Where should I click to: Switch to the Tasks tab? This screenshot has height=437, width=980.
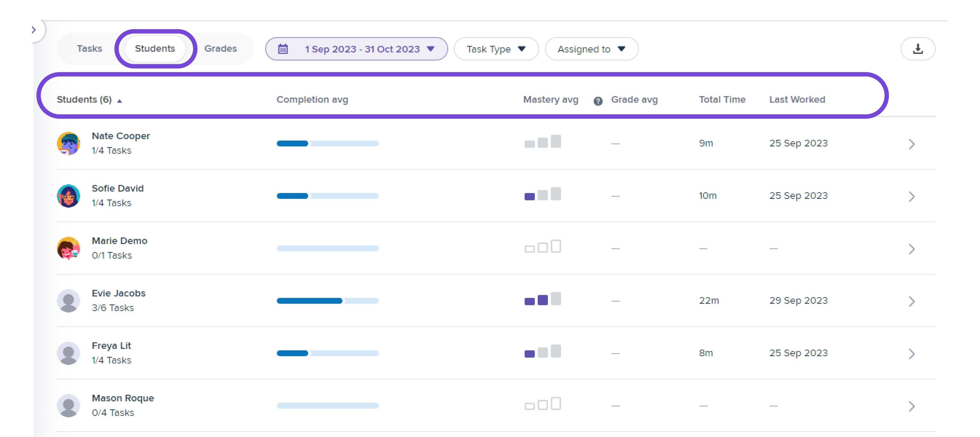tap(89, 48)
